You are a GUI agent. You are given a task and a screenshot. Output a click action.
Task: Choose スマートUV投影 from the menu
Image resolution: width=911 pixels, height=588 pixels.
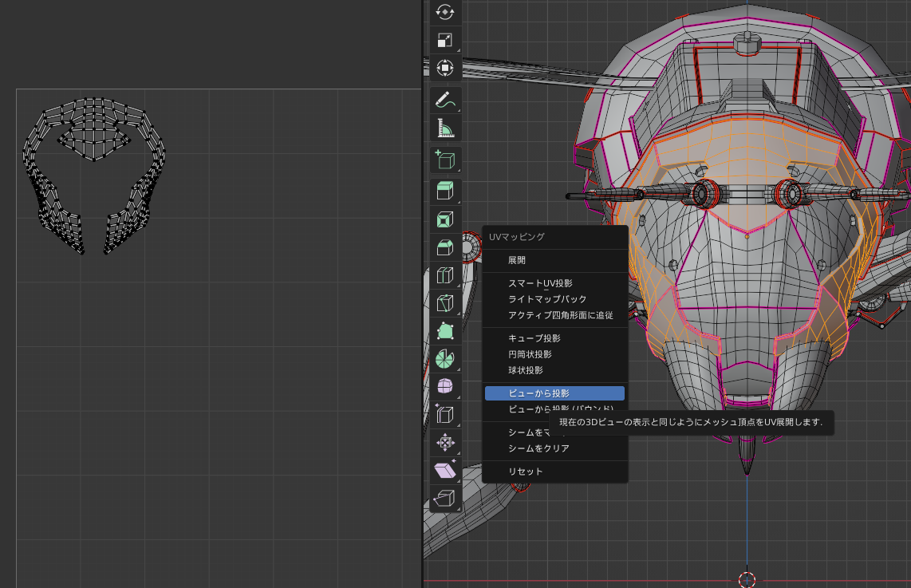click(540, 283)
